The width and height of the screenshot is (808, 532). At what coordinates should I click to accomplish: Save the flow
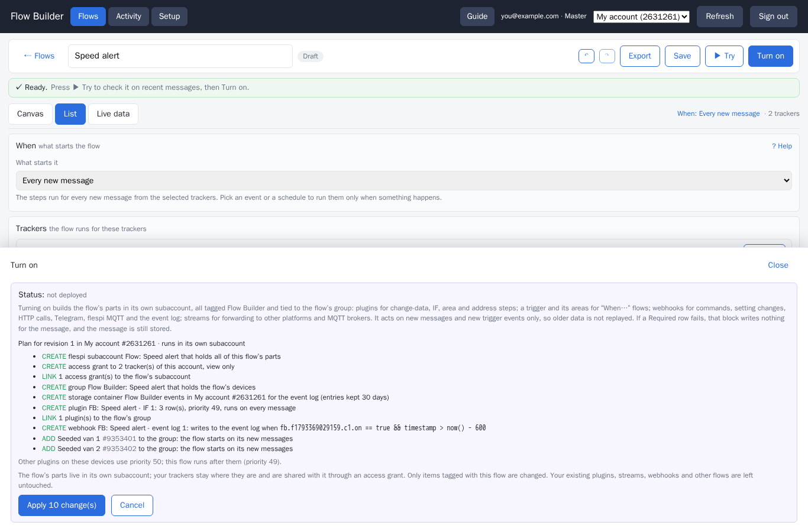click(683, 56)
